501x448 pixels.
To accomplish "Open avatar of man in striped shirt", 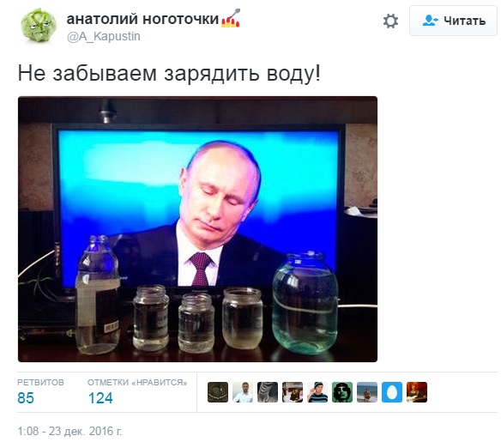I will [x=317, y=392].
